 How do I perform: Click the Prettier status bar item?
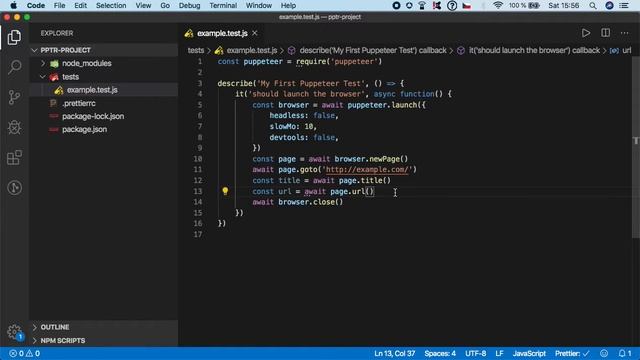click(572, 353)
